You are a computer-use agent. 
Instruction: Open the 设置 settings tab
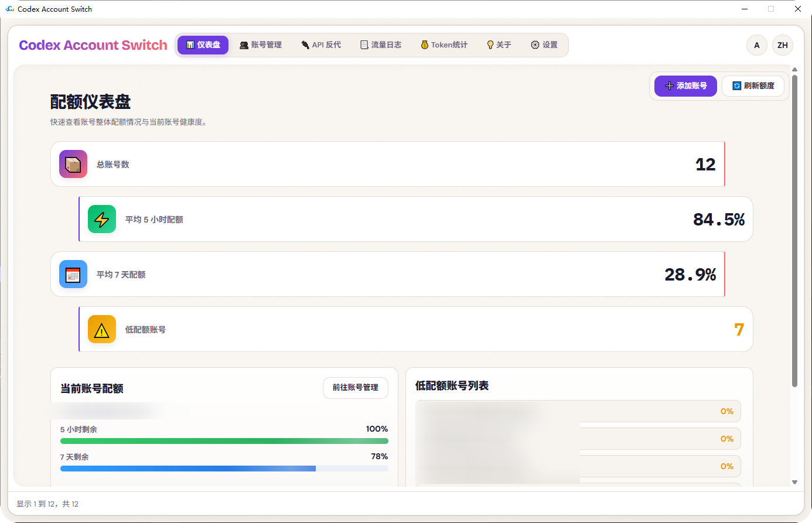[544, 45]
